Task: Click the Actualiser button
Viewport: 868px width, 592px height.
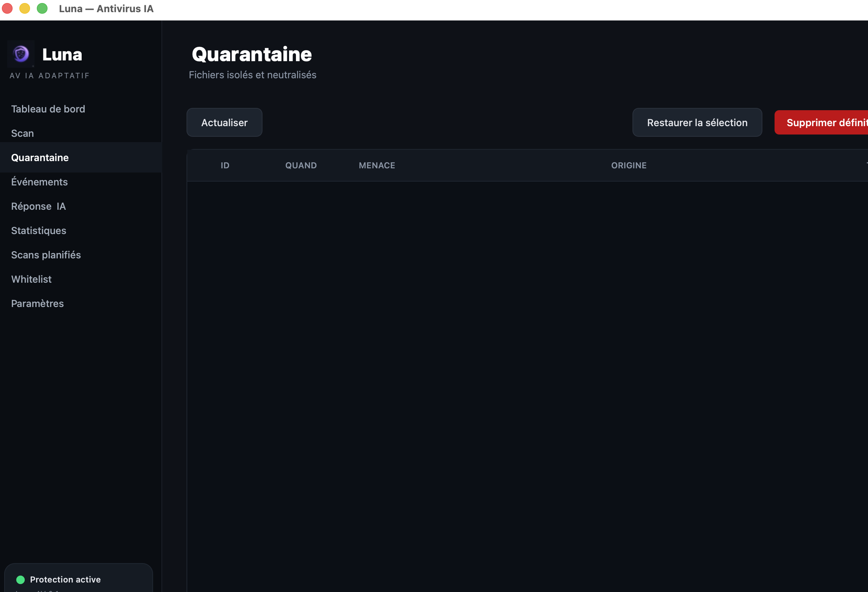Action: click(225, 122)
